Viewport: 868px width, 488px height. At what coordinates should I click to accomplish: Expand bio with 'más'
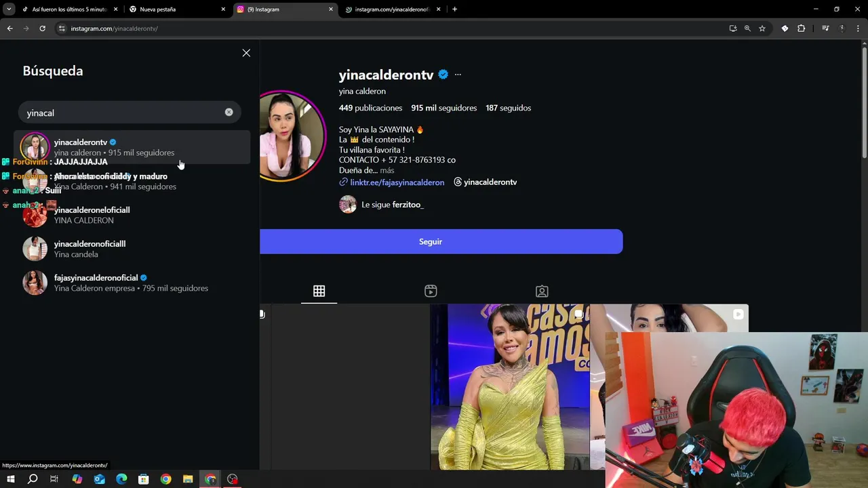coord(387,171)
